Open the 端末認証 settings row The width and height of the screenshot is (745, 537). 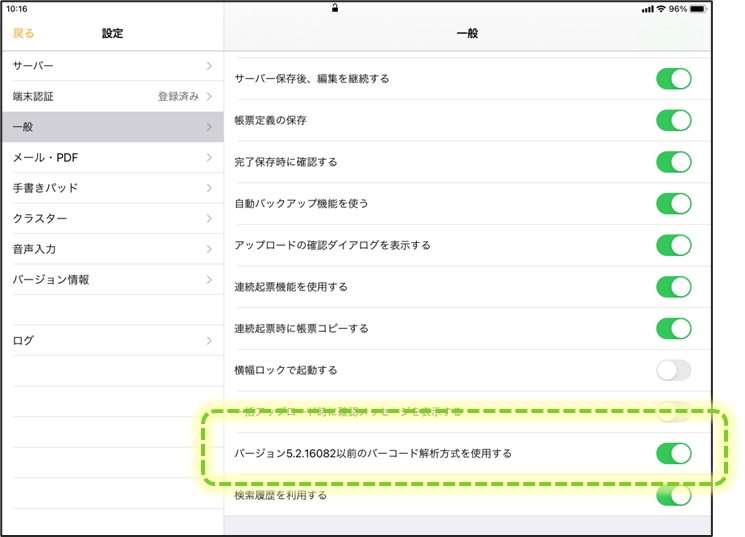pos(113,96)
